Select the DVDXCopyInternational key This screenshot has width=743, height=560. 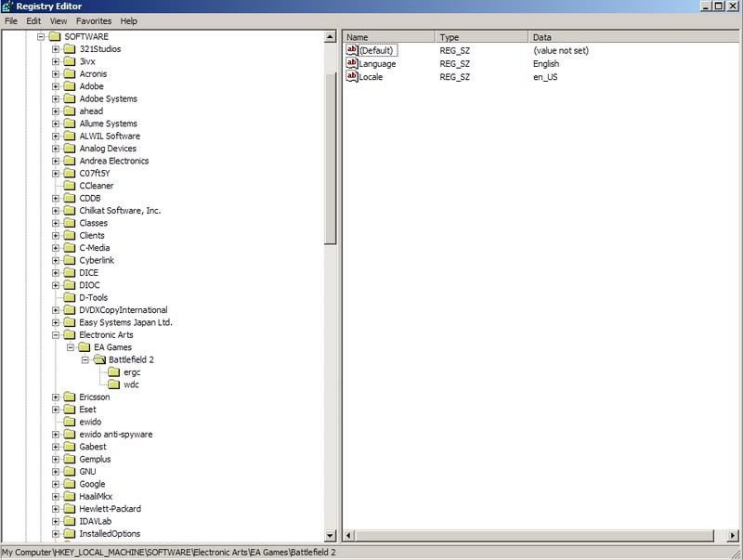click(124, 310)
